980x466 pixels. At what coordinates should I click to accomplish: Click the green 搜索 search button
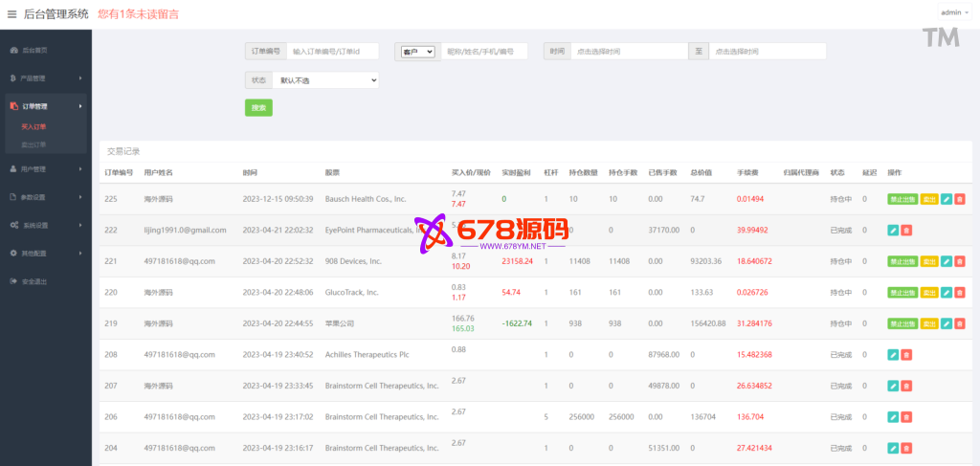[x=258, y=108]
